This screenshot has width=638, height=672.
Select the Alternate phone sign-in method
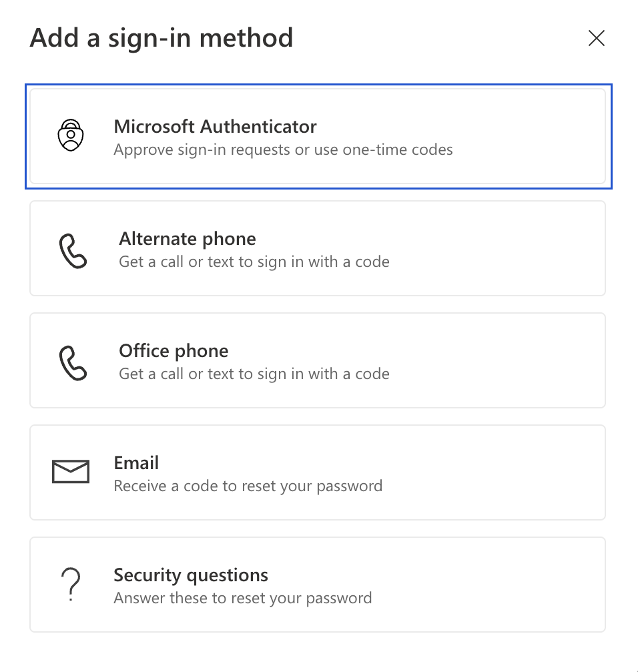318,248
